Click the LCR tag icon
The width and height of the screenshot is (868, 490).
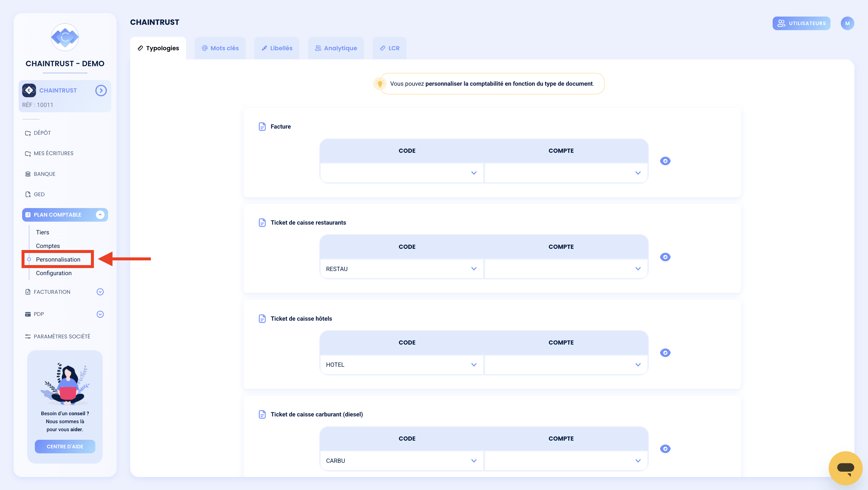(x=383, y=48)
